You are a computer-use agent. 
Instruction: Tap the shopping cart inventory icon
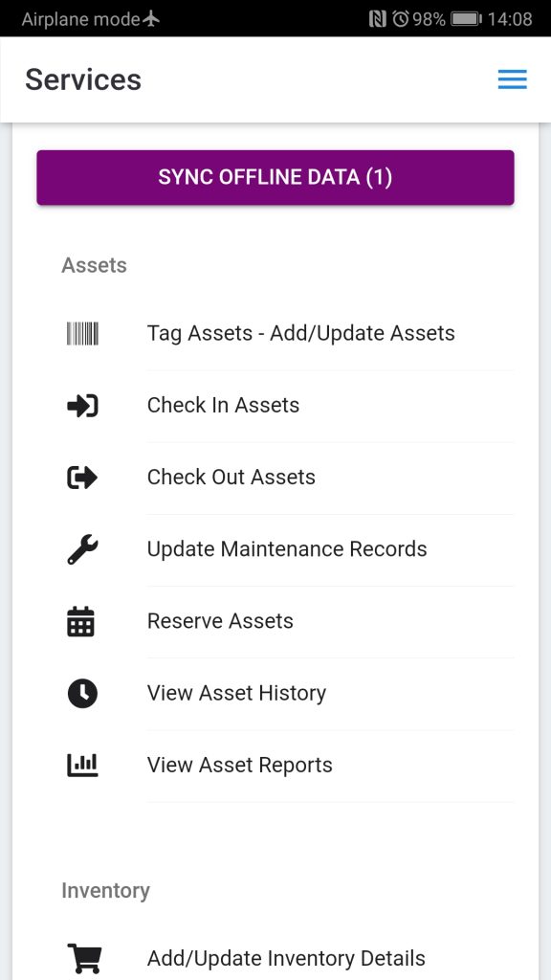point(84,958)
